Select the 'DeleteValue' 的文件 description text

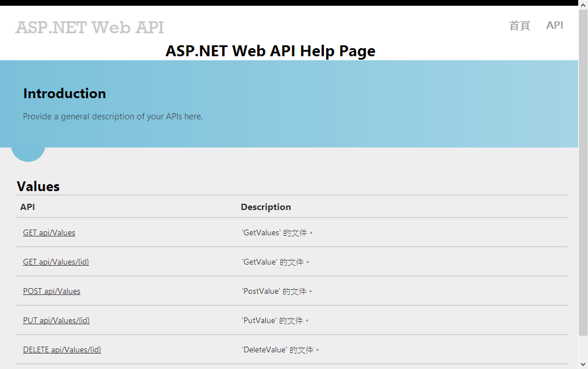(x=280, y=349)
